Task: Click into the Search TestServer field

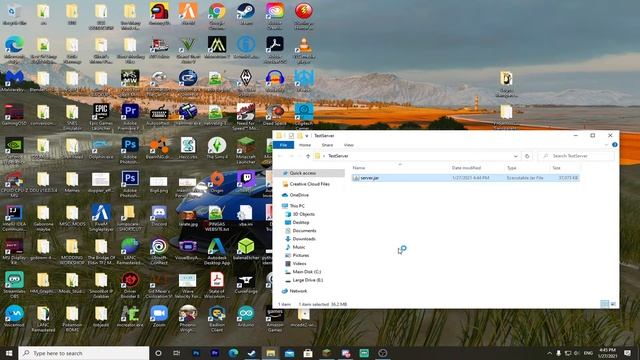Action: (576, 156)
